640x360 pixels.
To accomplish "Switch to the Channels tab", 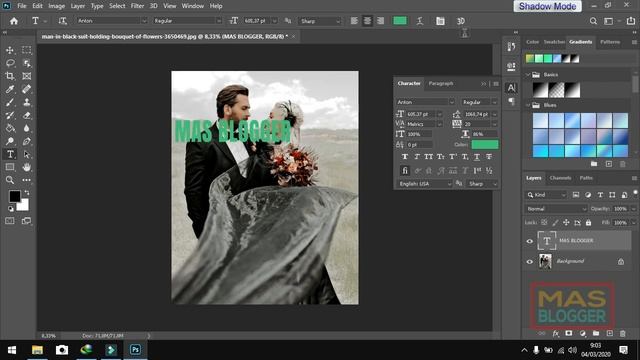I will (x=560, y=178).
